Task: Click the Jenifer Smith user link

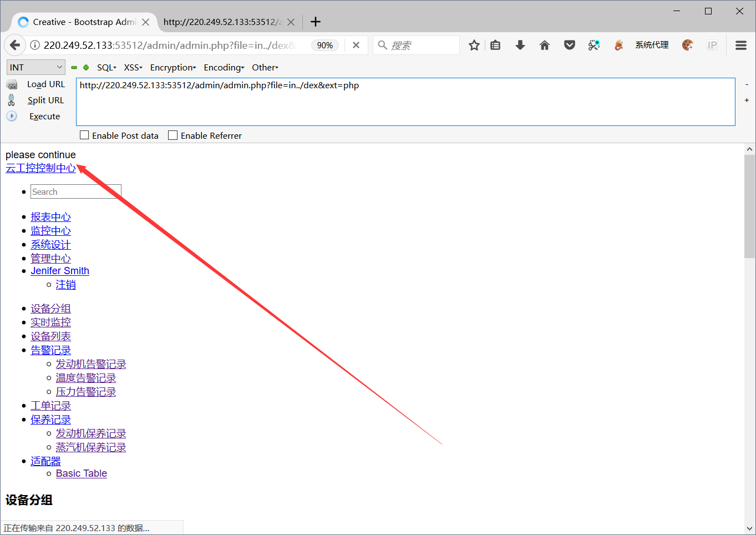Action: coord(59,271)
